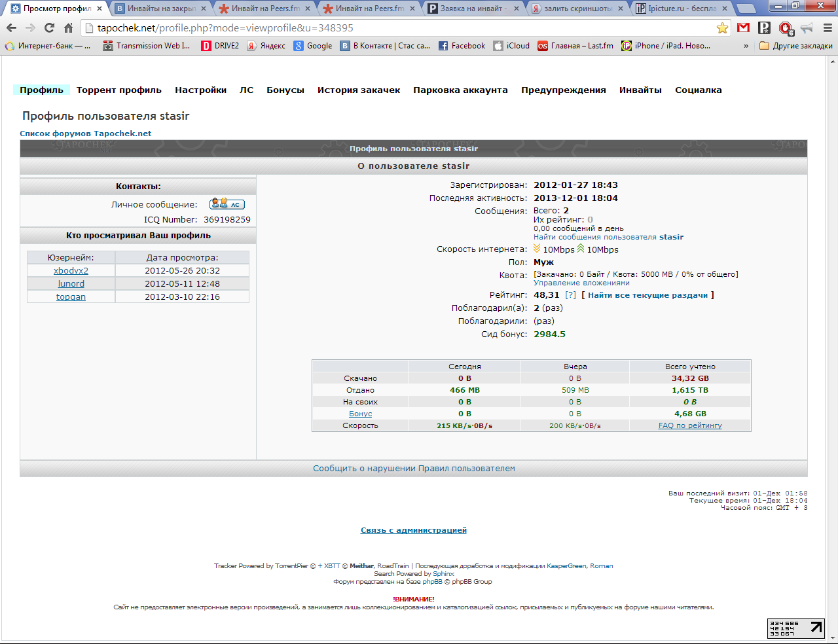838x644 pixels.
Task: Open the Gmail extension icon
Action: (x=743, y=28)
